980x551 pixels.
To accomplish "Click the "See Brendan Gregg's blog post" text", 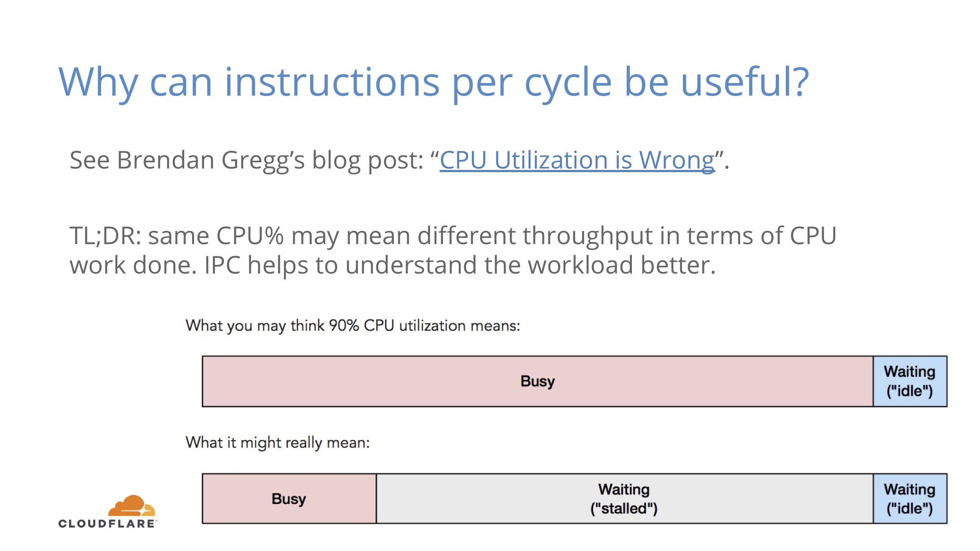I will [247, 161].
